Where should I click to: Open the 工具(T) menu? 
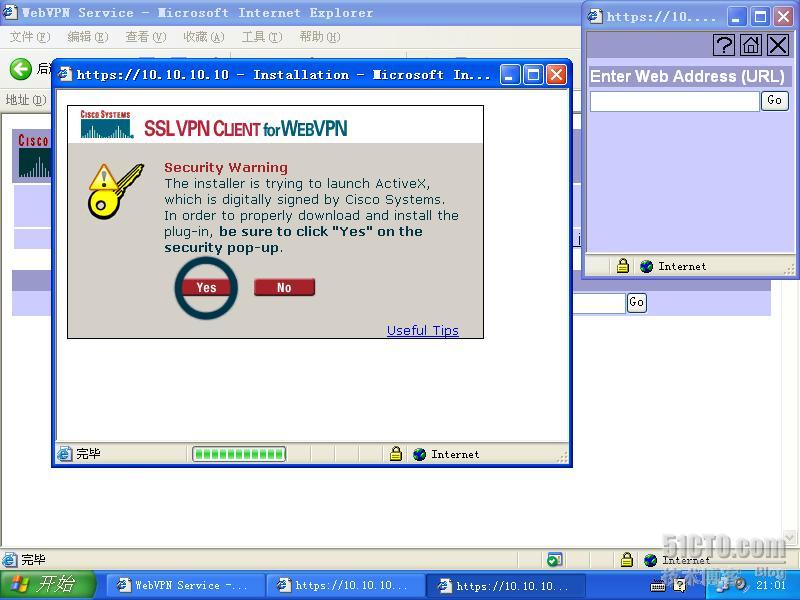pos(262,37)
